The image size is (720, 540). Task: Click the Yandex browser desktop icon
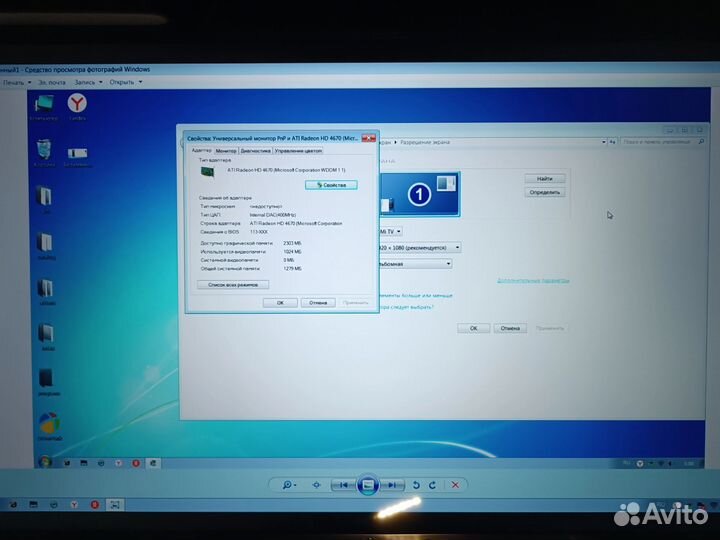coord(77,106)
